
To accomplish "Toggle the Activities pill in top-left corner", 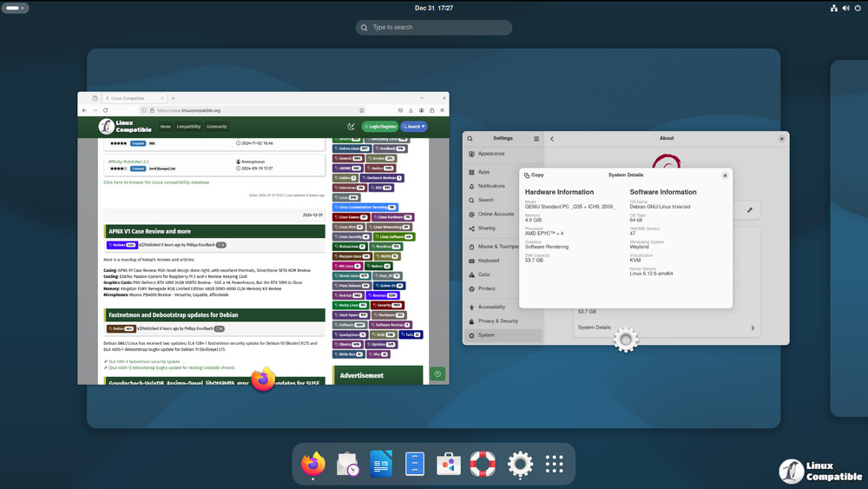I will [x=16, y=8].
